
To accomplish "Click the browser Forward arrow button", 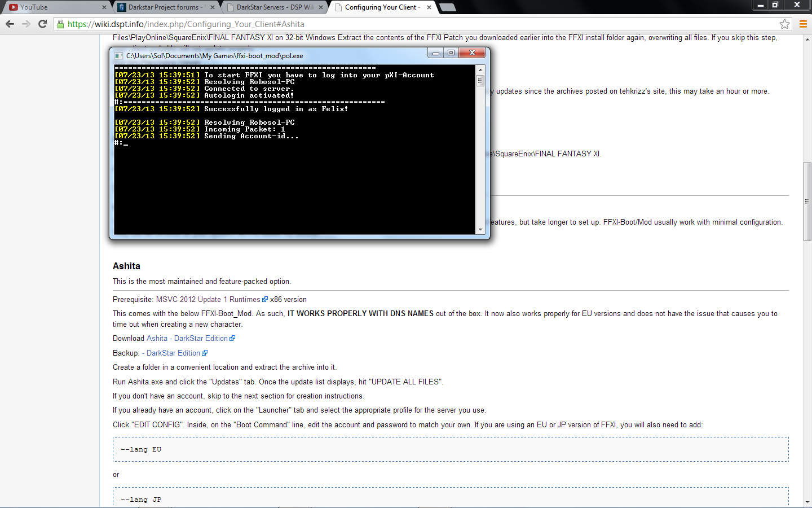I will coord(26,24).
